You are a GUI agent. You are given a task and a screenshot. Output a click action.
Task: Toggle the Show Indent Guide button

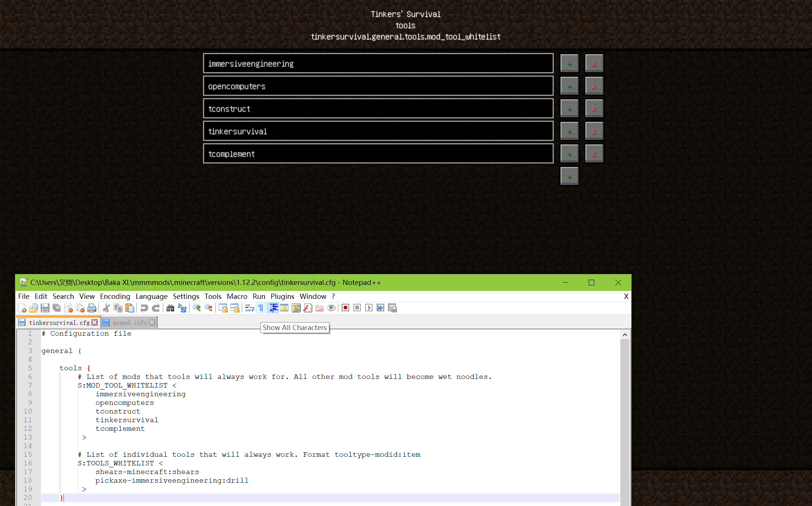[273, 308]
